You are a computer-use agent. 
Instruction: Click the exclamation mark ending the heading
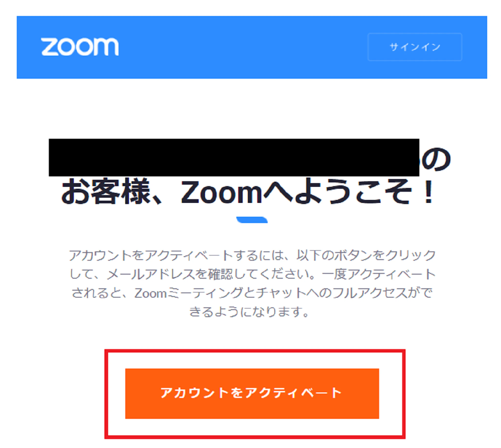click(429, 191)
